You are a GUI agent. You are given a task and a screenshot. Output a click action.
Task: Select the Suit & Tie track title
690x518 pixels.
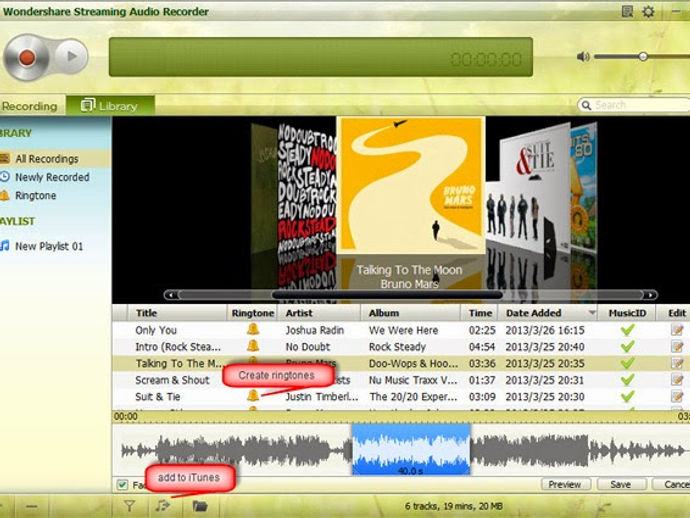coord(158,397)
